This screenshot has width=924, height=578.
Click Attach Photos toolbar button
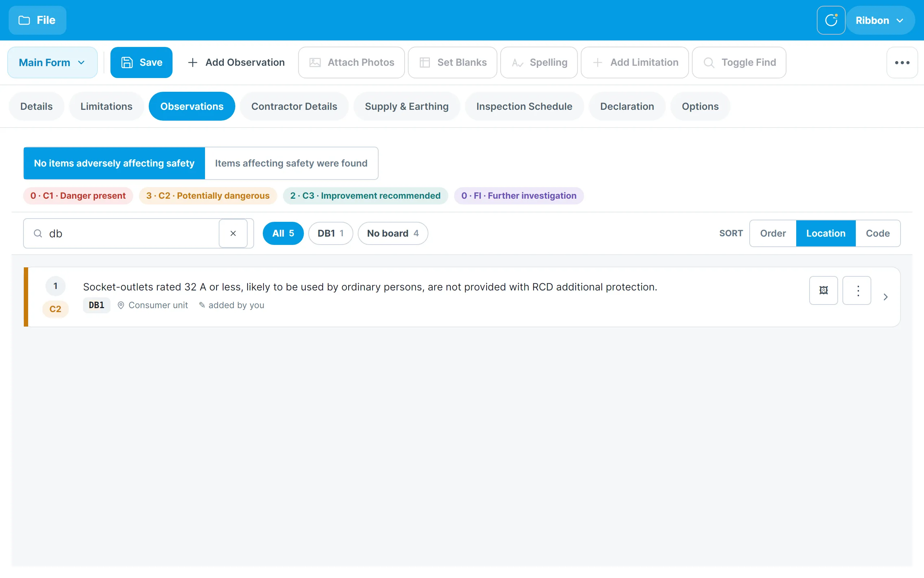351,62
